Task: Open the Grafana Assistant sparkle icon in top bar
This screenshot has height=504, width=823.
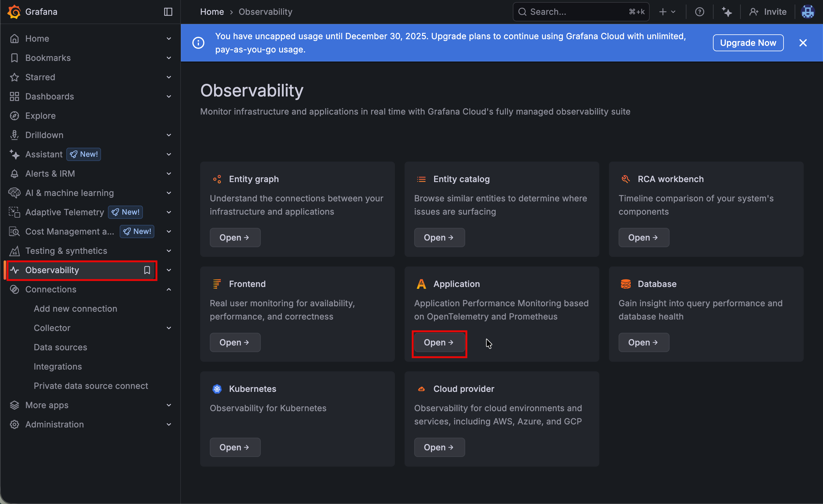Action: click(x=727, y=12)
